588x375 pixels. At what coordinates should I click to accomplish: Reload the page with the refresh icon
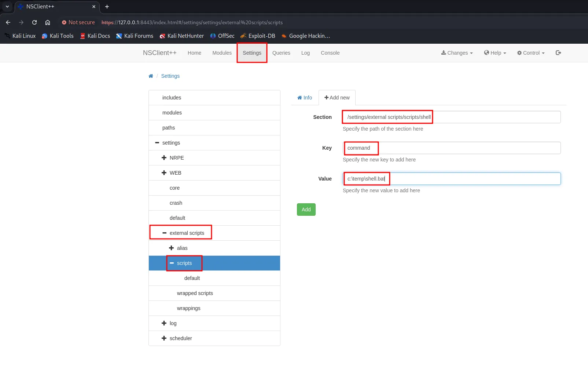(x=34, y=22)
